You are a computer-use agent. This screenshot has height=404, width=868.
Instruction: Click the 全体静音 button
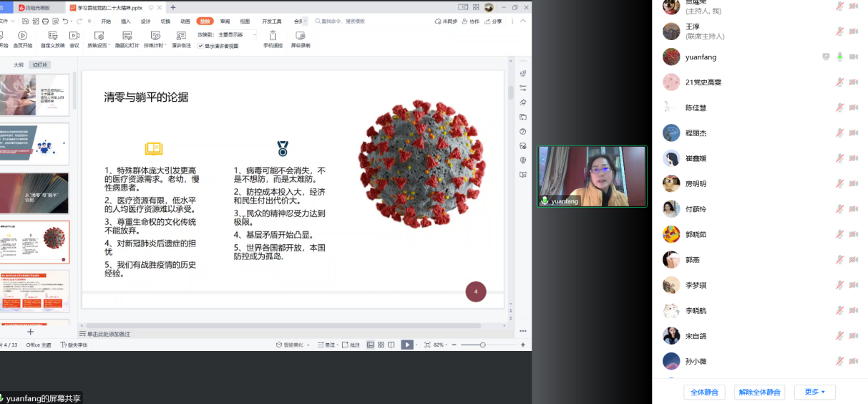pyautogui.click(x=705, y=392)
